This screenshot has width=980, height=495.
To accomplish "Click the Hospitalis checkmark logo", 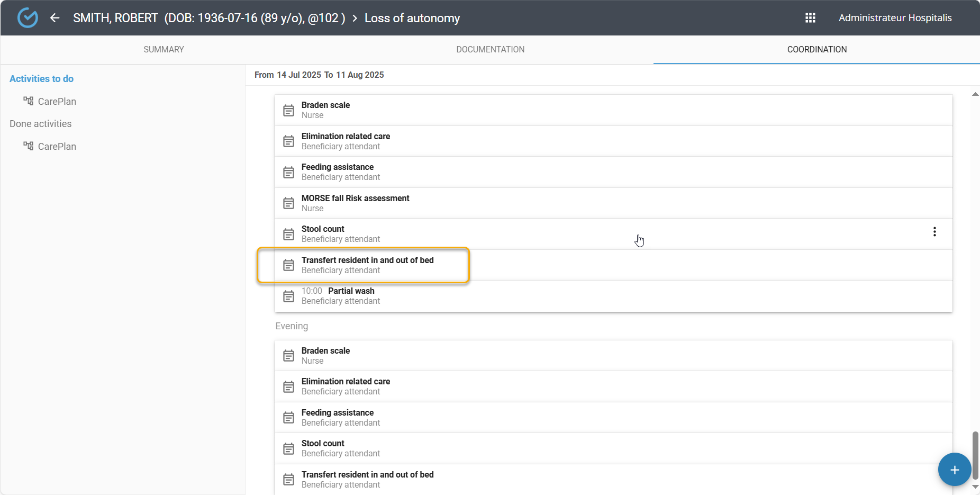I will pos(28,18).
